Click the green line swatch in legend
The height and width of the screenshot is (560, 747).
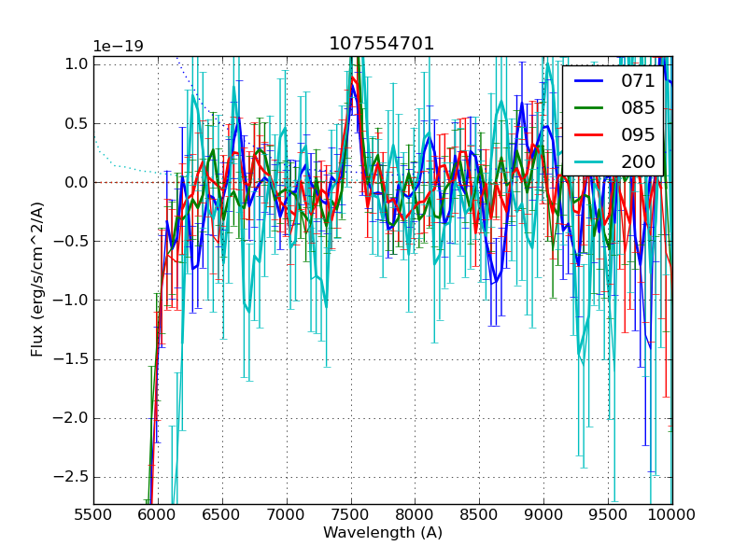coord(589,107)
